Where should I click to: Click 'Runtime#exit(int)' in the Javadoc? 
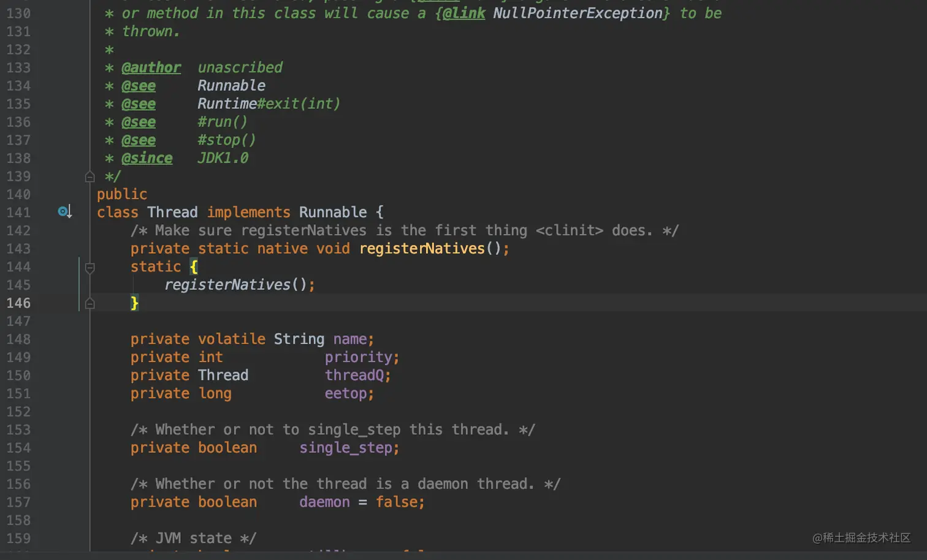point(269,104)
